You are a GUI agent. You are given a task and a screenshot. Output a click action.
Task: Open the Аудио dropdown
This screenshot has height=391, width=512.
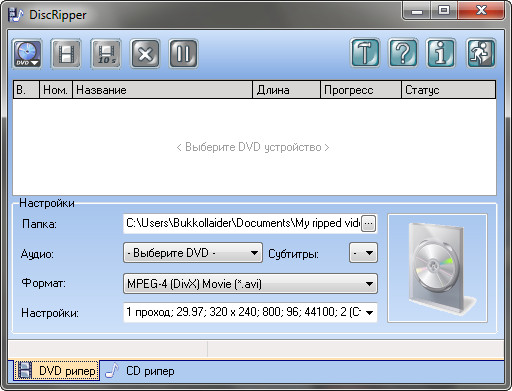click(193, 253)
